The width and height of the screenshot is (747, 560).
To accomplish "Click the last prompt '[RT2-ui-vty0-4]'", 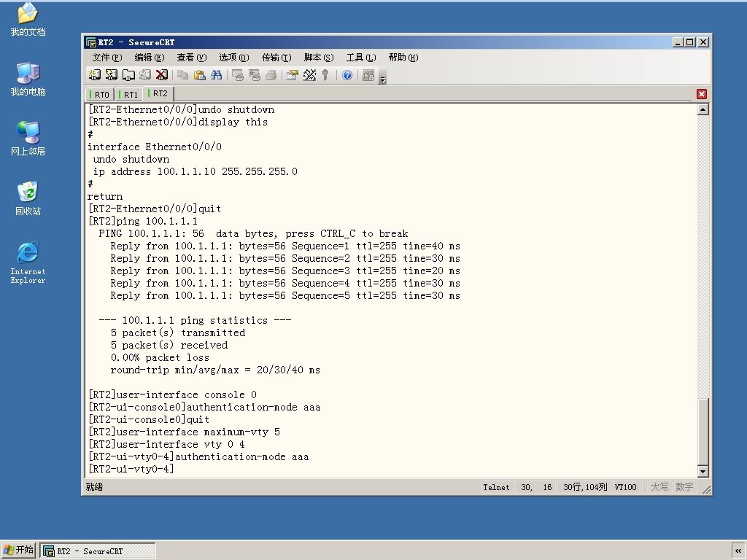I will point(131,469).
